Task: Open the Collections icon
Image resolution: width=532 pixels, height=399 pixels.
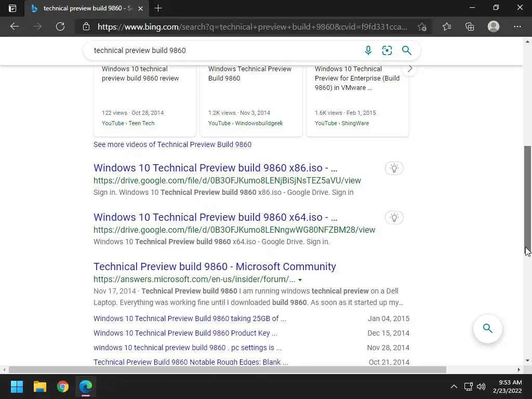Action: click(470, 26)
